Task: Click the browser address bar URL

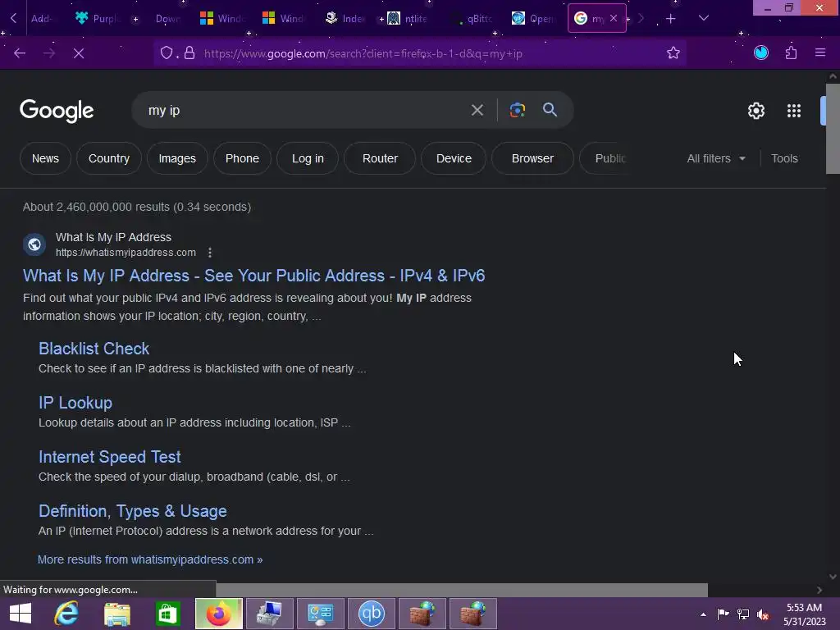Action: pyautogui.click(x=363, y=53)
